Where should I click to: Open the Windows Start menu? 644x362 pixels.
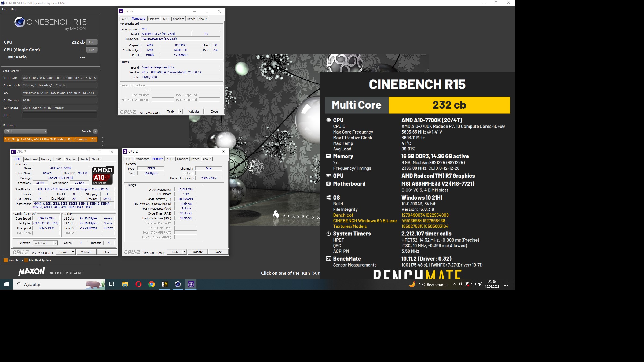(6, 284)
